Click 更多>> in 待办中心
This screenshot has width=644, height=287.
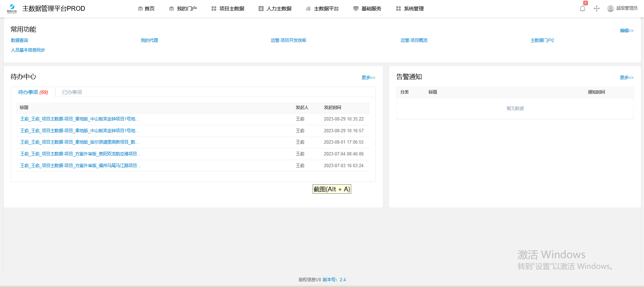click(368, 78)
